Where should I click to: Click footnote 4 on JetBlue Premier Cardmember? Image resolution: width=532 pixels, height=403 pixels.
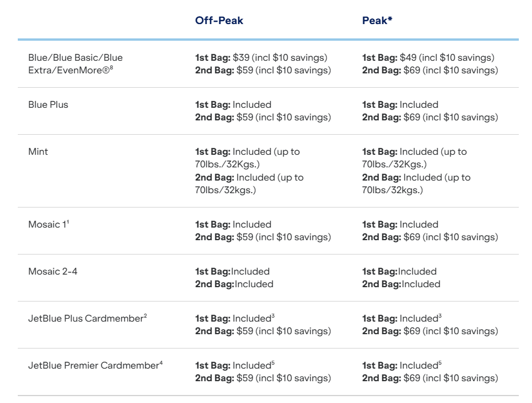point(161,363)
